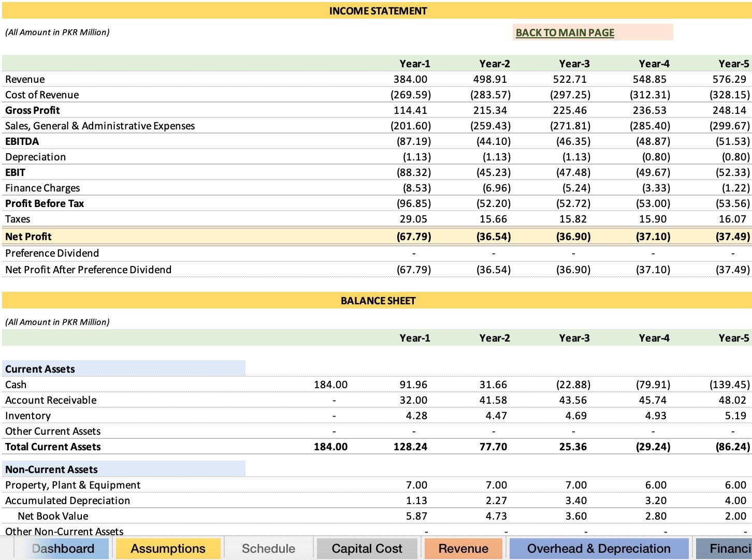The image size is (752, 560).
Task: Click Year-3 Inventory value 4.69
Action: (x=576, y=416)
